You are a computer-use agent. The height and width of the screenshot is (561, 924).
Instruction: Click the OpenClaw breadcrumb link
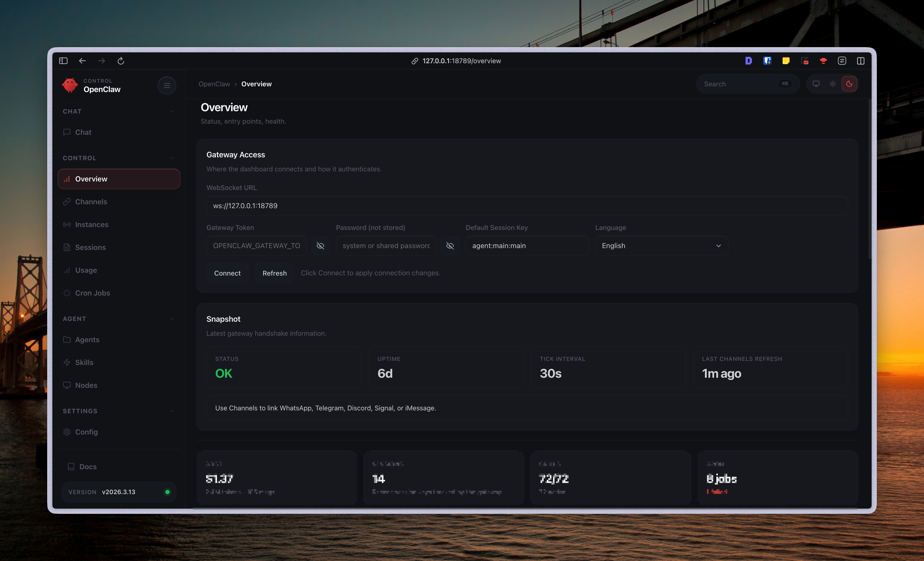(x=214, y=84)
